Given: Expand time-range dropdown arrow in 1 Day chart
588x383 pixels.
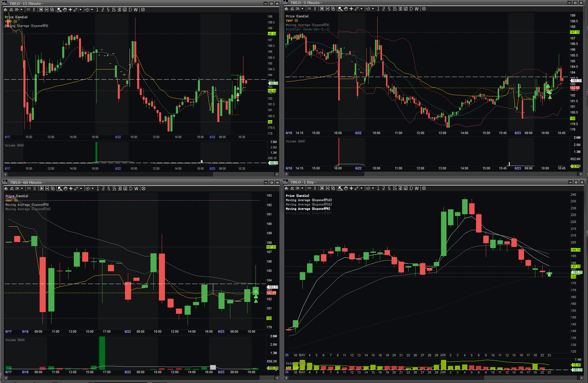Looking at the screenshot, I should point(373,188).
